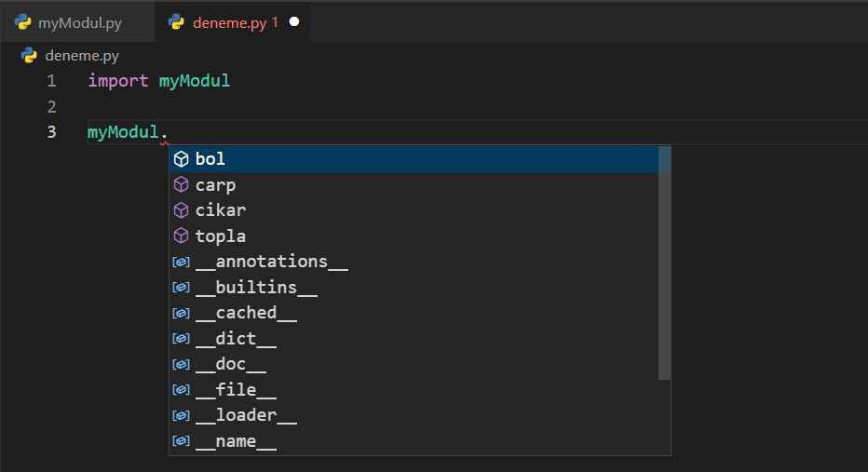Click line number 1 in the gutter
Screen dimensions: 868x472
point(51,81)
